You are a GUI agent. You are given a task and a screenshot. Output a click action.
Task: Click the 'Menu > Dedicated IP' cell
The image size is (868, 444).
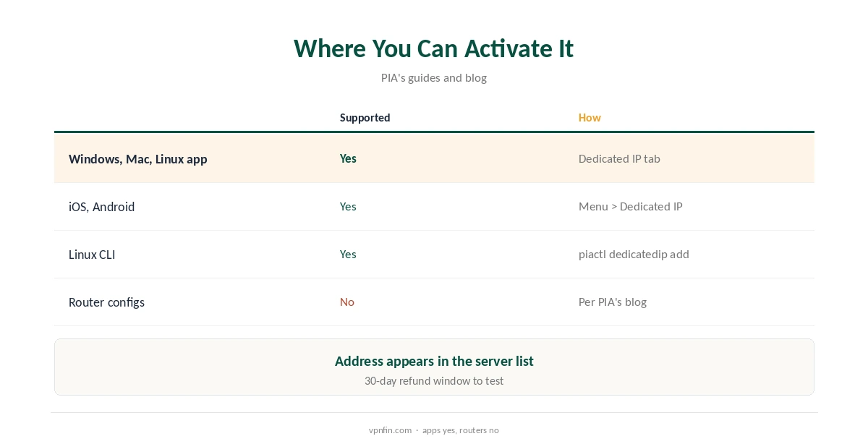631,206
